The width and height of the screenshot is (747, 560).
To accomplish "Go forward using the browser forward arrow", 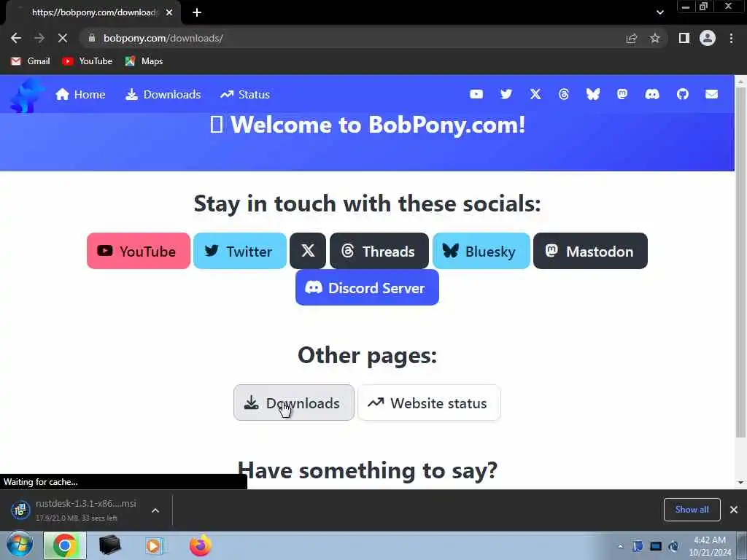I will click(39, 38).
